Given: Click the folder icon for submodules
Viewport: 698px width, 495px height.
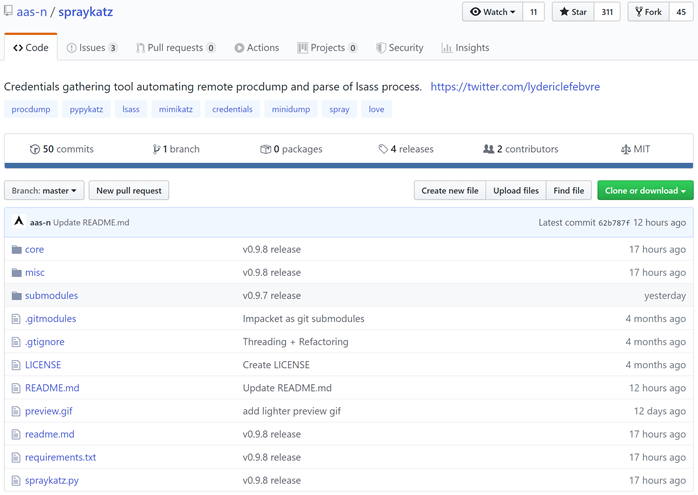Looking at the screenshot, I should (x=16, y=296).
